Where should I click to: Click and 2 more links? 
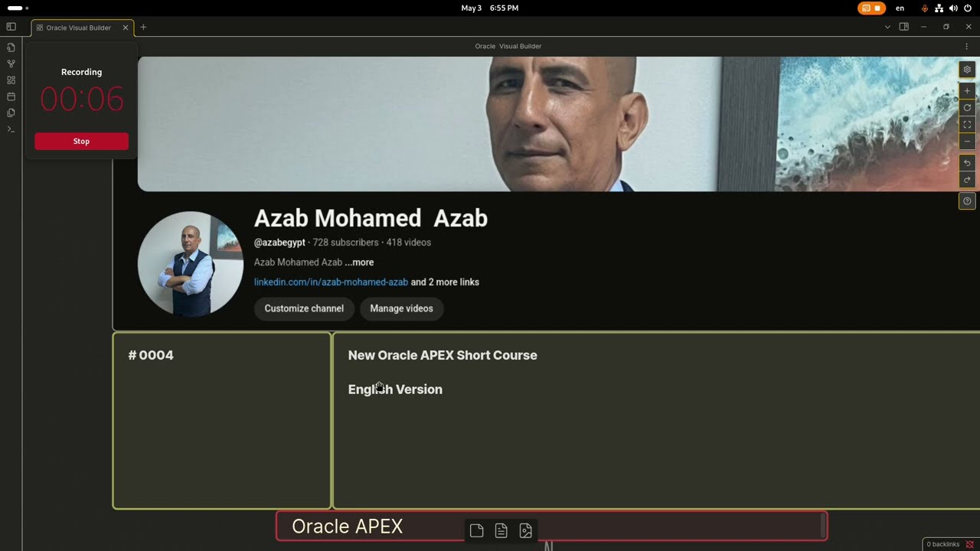(x=445, y=282)
